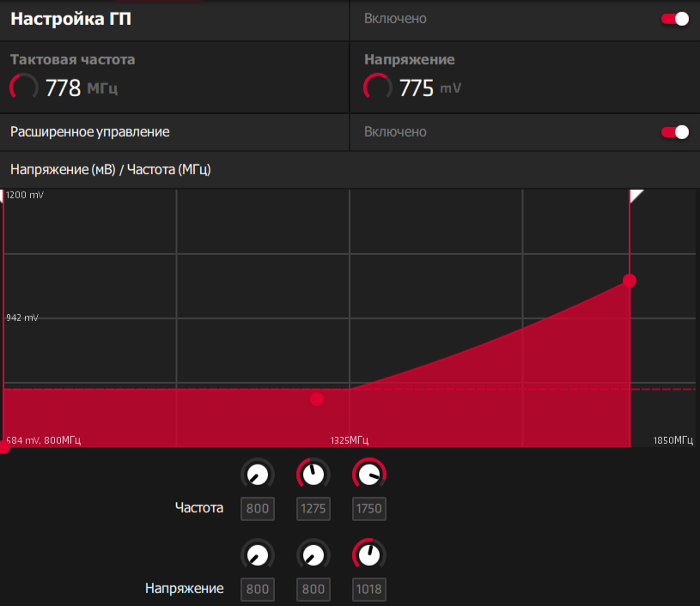Click the frequency dial above 1750
This screenshot has height=606, width=700.
pyautogui.click(x=369, y=475)
